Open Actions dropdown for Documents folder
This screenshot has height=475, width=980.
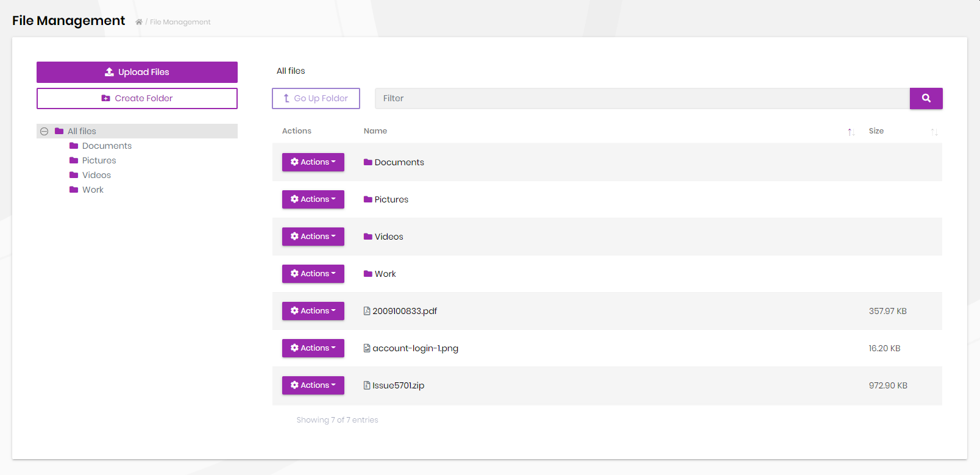tap(313, 162)
